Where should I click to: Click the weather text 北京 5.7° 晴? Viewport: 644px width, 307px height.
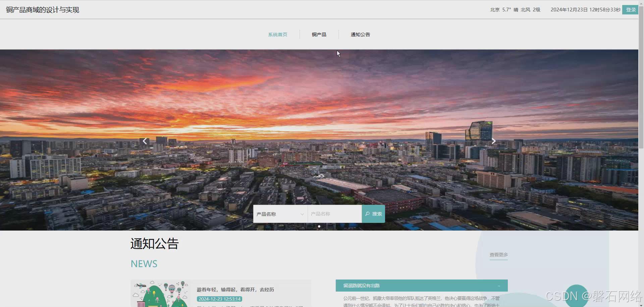504,10
